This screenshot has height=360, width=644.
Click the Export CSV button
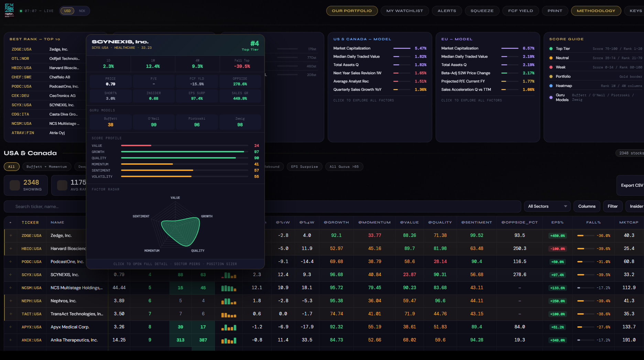[631, 185]
